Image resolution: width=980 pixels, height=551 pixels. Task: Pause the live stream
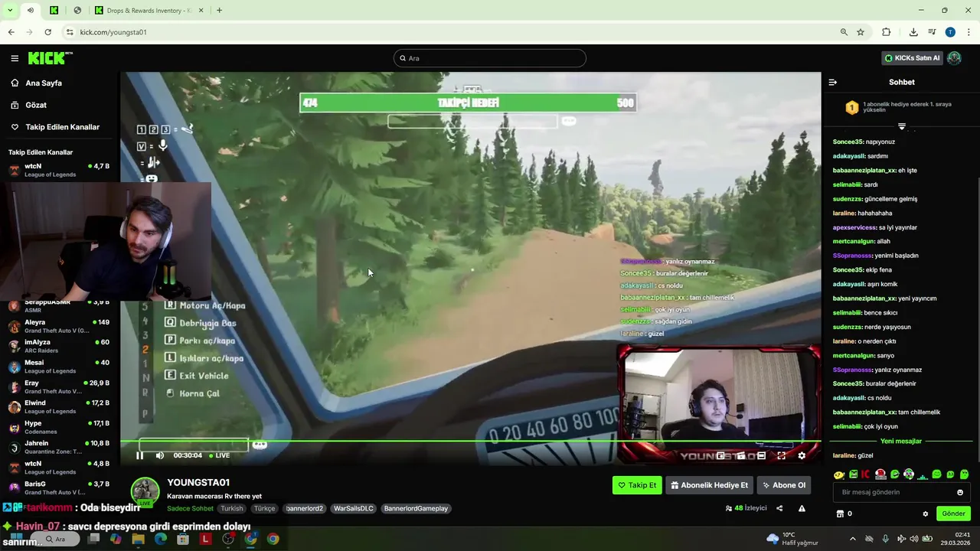pos(139,455)
